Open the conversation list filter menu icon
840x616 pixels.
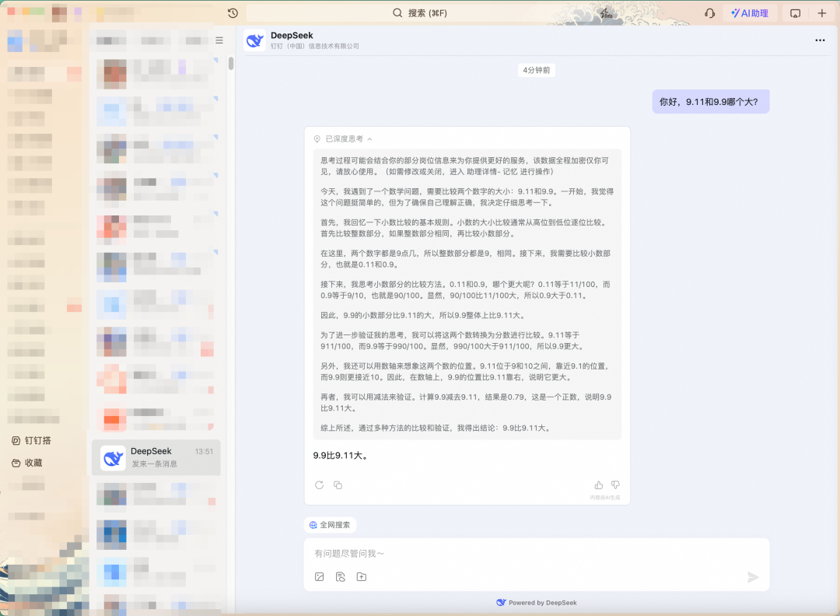[219, 40]
